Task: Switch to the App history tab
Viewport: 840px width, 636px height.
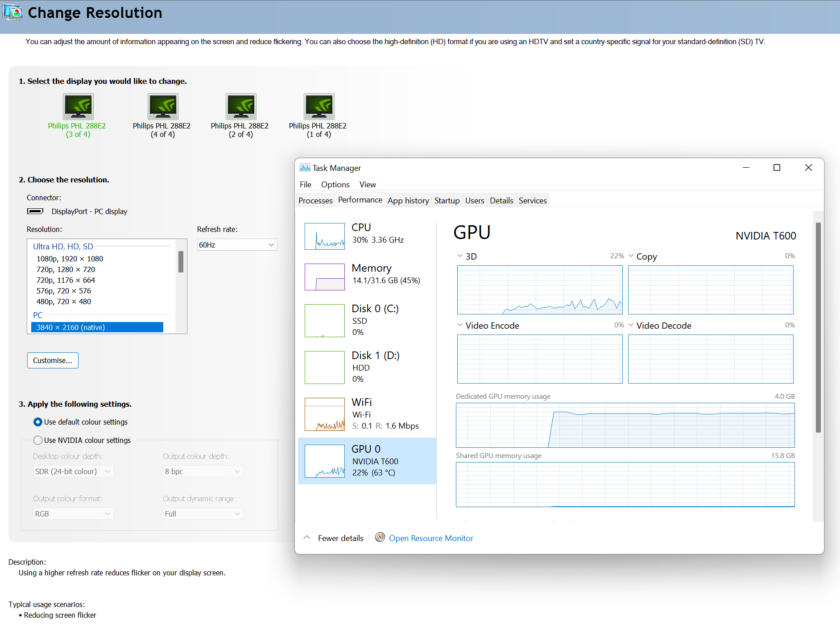Action: 408,201
